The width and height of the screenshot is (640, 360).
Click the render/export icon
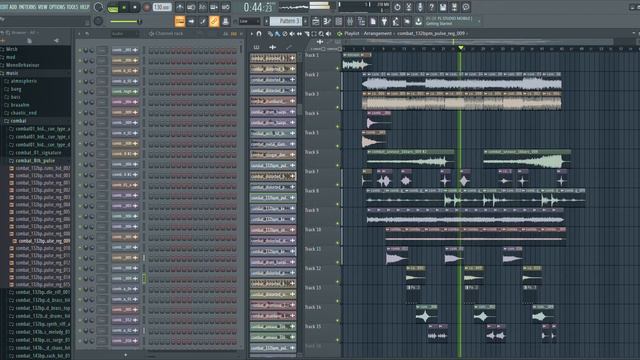(454, 7)
